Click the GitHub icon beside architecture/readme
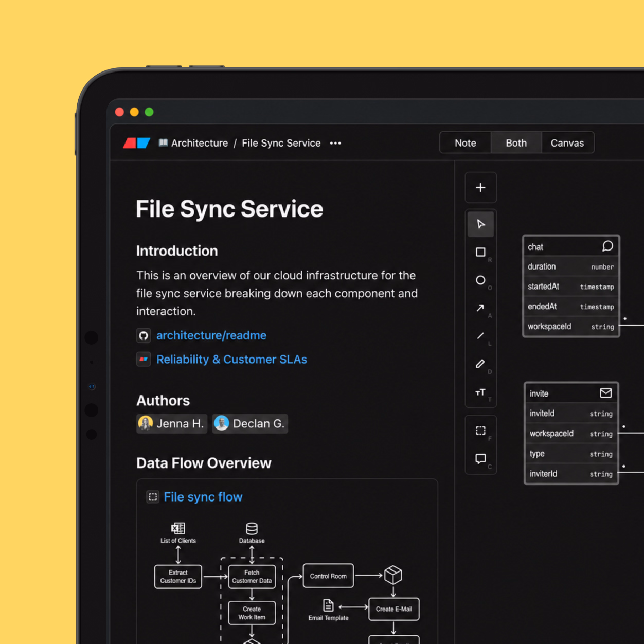Screen dimensions: 644x644 [144, 335]
